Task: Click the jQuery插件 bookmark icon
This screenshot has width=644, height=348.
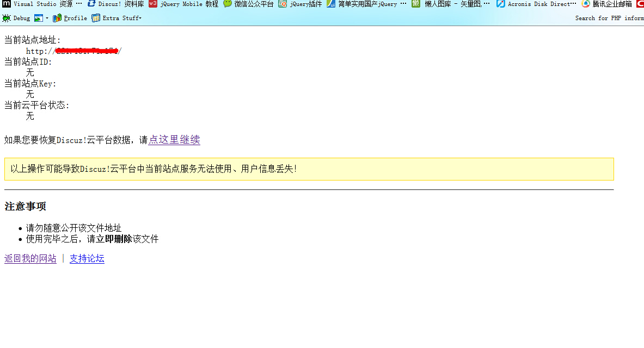Action: tap(283, 4)
